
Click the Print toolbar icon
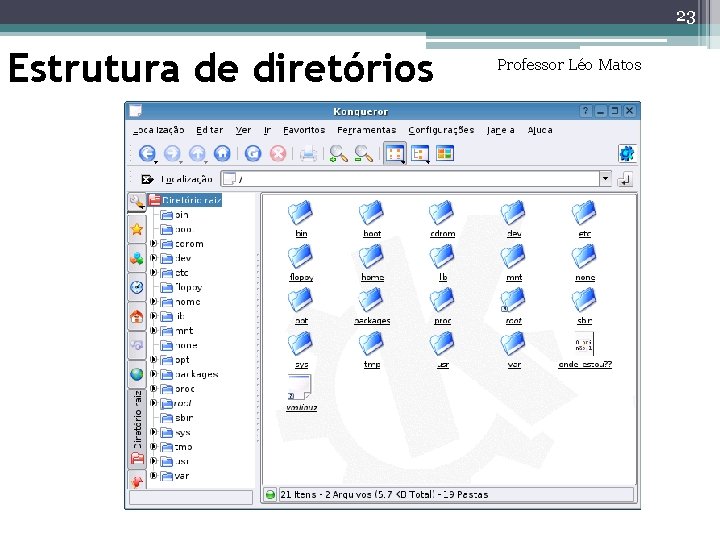(x=308, y=154)
